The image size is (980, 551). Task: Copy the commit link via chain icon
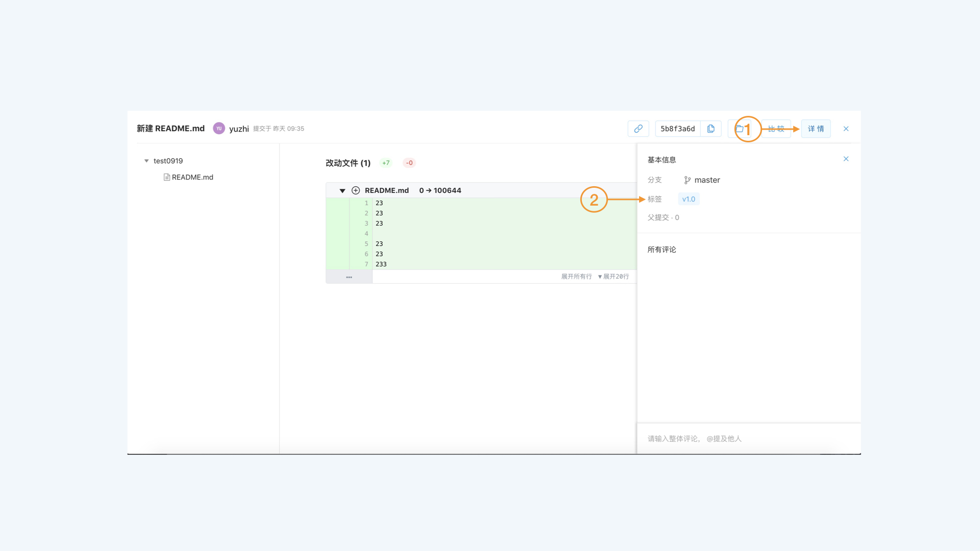click(638, 129)
